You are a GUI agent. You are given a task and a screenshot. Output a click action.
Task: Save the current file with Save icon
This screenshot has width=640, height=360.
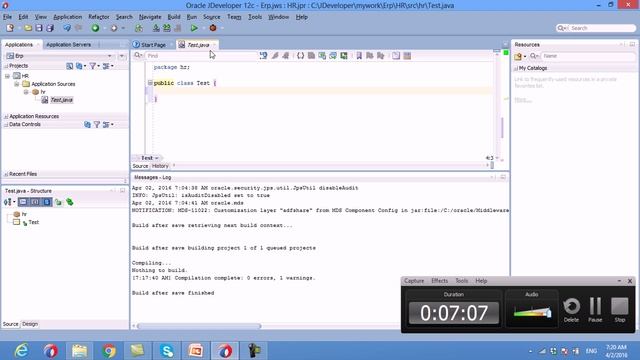39,28
